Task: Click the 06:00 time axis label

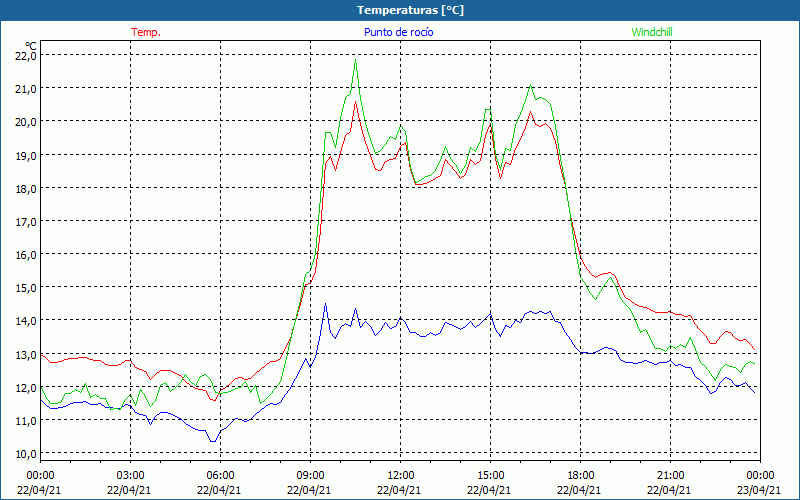Action: point(220,476)
